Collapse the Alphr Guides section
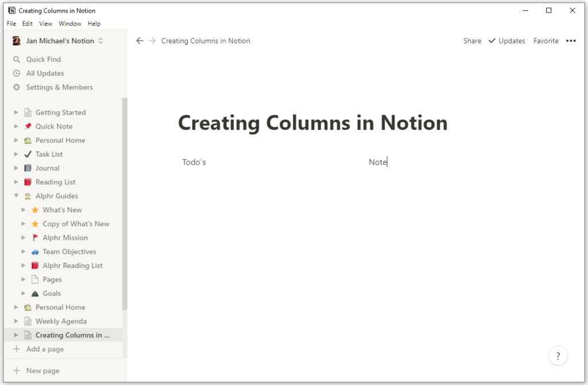Viewport: 588px width, 385px height. click(x=16, y=196)
